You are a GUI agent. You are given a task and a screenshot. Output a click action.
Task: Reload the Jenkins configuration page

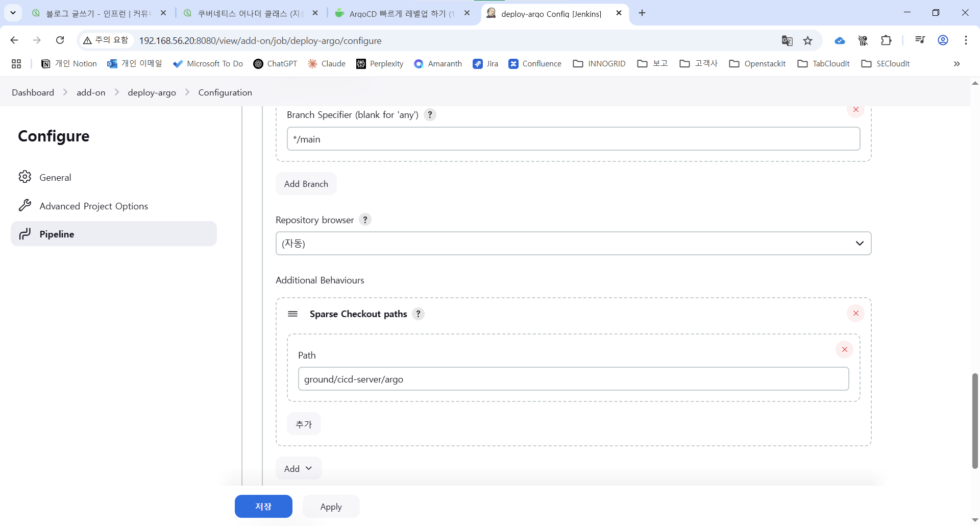[60, 40]
